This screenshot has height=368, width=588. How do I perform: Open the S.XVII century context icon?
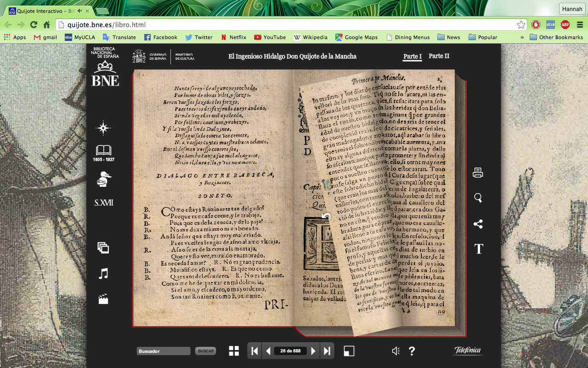104,203
